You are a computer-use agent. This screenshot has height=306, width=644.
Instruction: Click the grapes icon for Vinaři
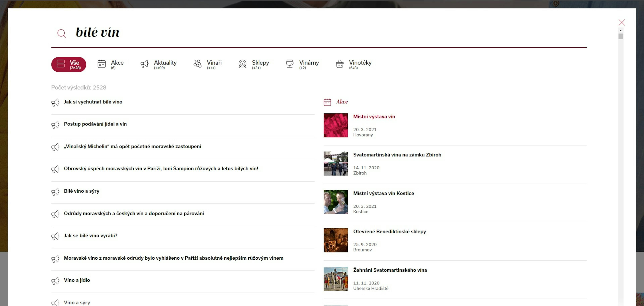pyautogui.click(x=198, y=64)
